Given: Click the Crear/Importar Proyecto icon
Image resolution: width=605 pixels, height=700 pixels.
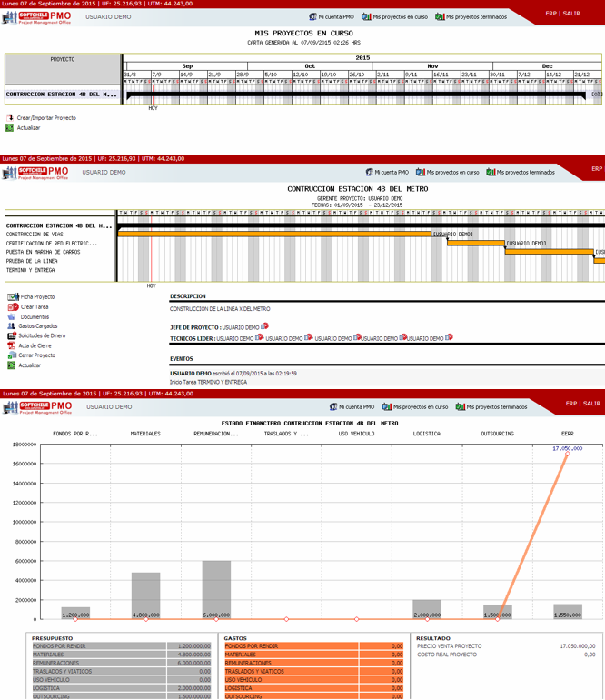Looking at the screenshot, I should [x=10, y=118].
